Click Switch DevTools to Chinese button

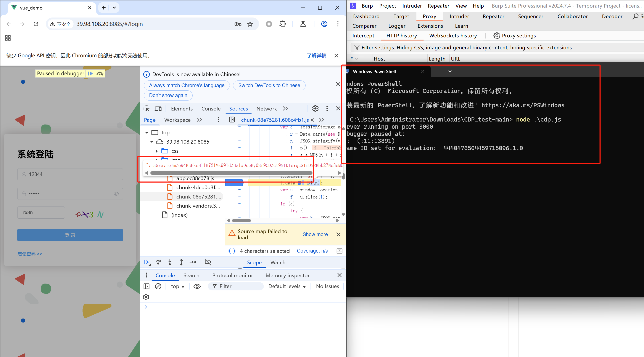click(x=269, y=85)
